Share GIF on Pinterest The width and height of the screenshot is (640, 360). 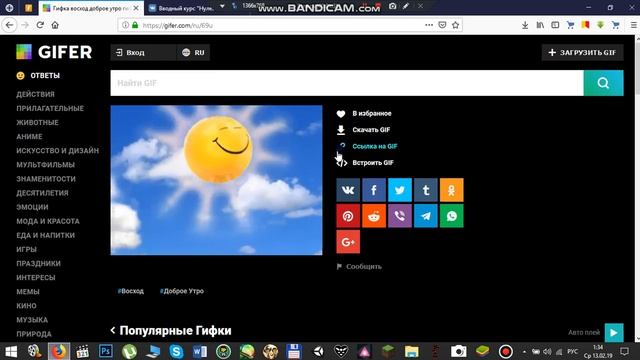(348, 216)
